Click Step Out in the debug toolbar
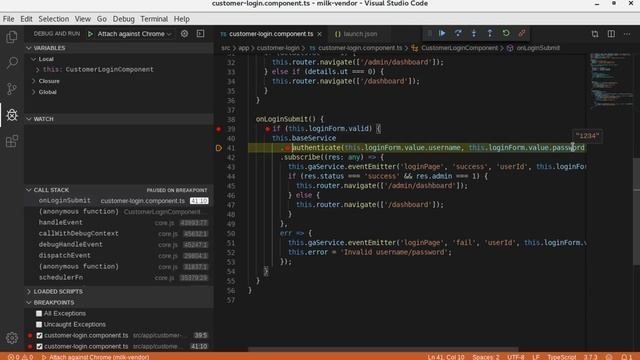This screenshot has height=360, width=640. [490, 33]
